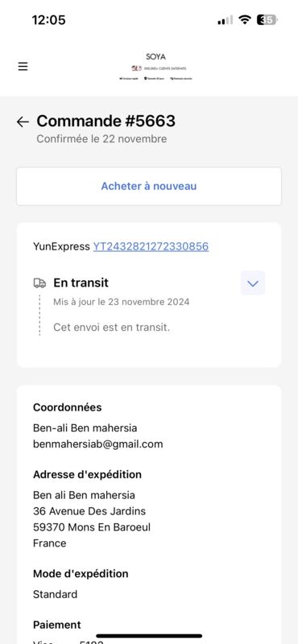Tap the Standard shipping mode text
This screenshot has height=644, width=298.
(55, 594)
